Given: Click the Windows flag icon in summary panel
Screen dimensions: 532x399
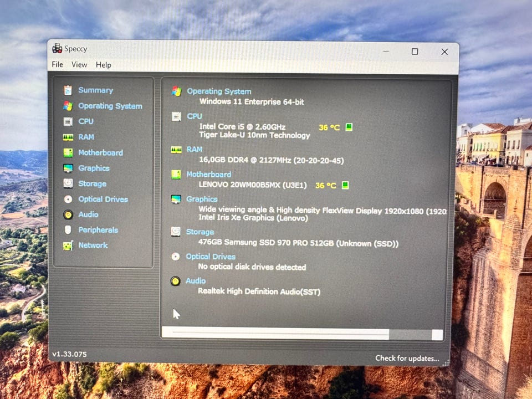Looking at the screenshot, I should (176, 91).
